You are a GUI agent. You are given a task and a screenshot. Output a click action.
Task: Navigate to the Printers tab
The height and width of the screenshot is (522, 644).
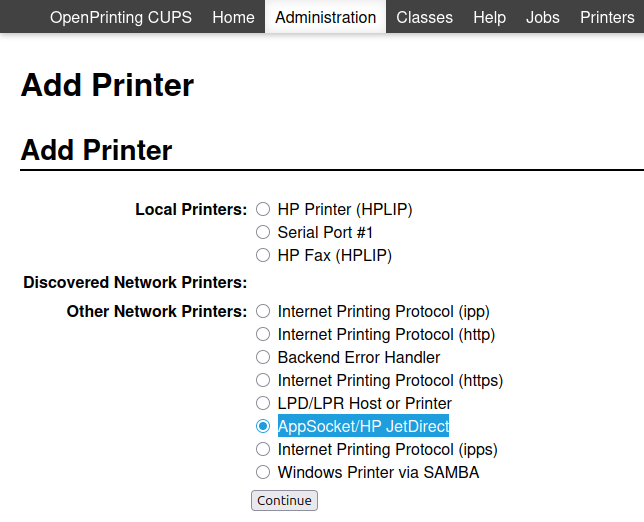[606, 17]
